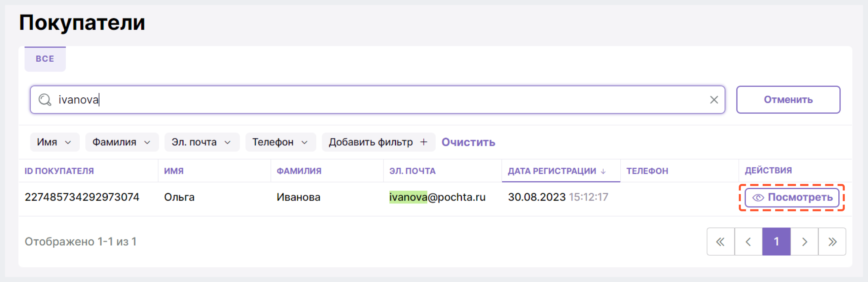Go to previous page arrow
This screenshot has height=282, width=868.
point(748,242)
